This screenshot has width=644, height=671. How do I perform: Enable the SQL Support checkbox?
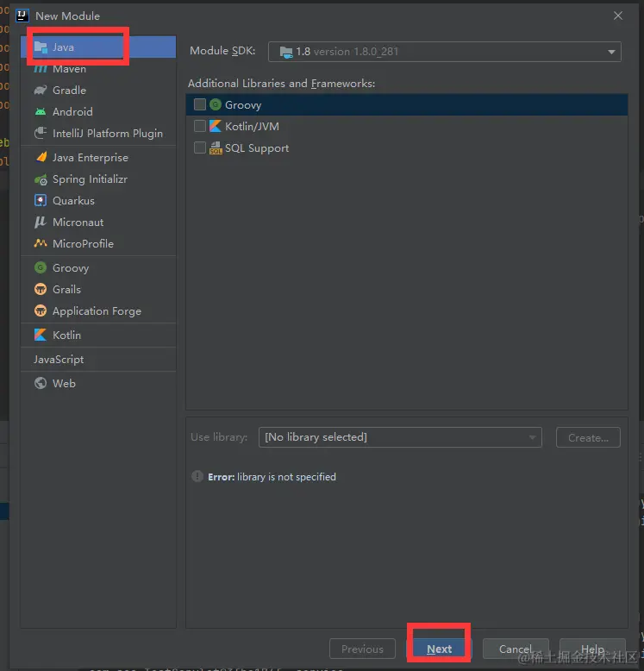200,147
